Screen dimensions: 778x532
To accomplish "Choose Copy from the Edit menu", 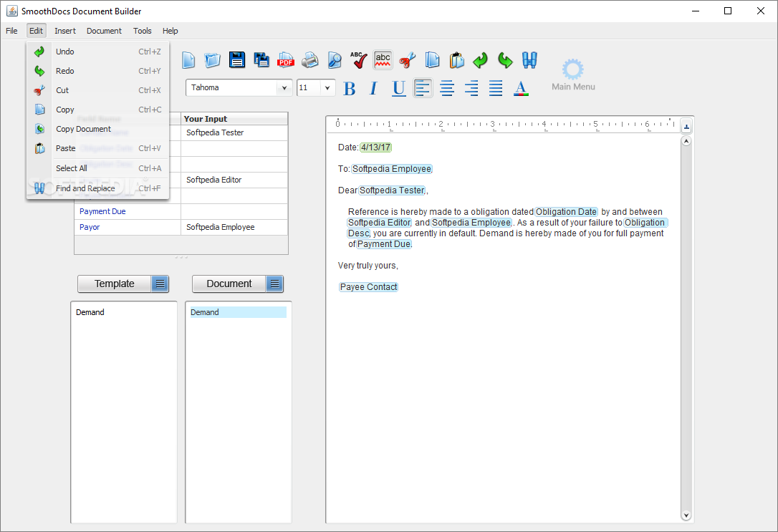I will coord(98,110).
